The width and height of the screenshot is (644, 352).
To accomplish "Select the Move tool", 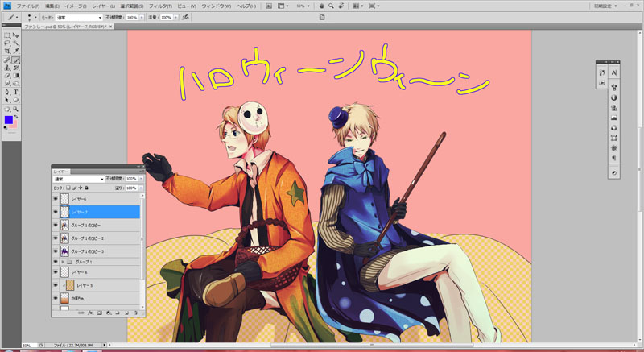I will (15, 35).
